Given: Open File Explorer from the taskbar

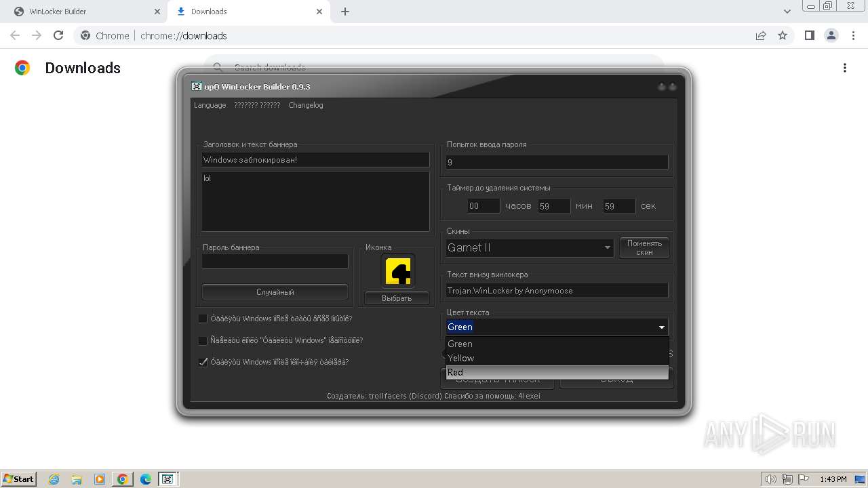Looking at the screenshot, I should [77, 479].
